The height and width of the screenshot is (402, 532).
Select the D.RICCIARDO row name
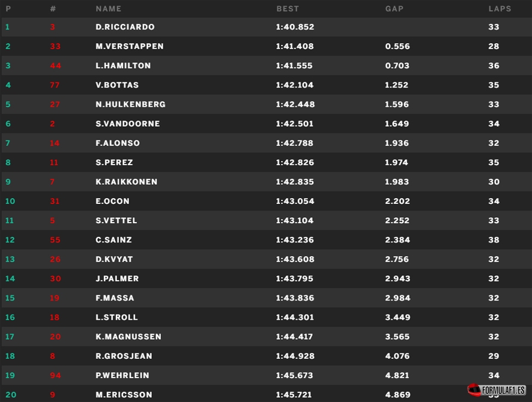(x=125, y=27)
